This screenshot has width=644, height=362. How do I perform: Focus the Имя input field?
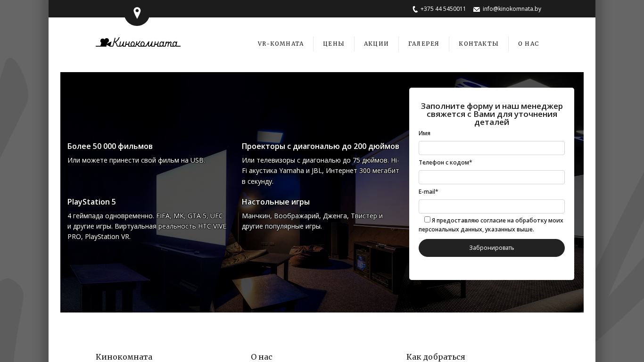(x=491, y=148)
